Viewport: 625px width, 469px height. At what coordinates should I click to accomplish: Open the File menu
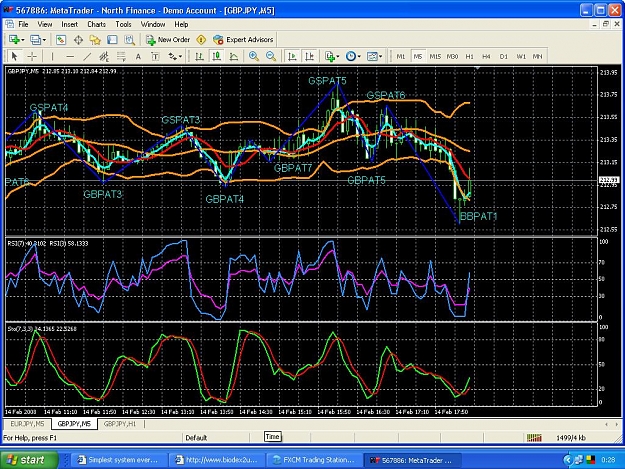tap(24, 24)
